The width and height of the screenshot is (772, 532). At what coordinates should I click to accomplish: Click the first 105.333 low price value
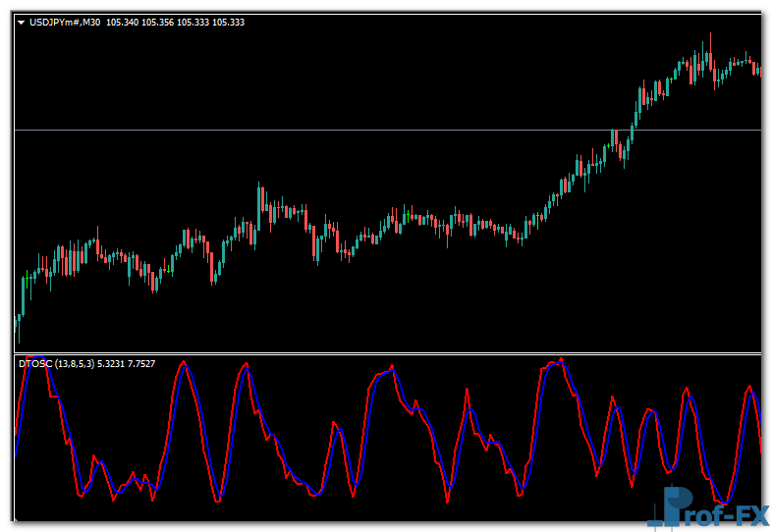click(193, 22)
